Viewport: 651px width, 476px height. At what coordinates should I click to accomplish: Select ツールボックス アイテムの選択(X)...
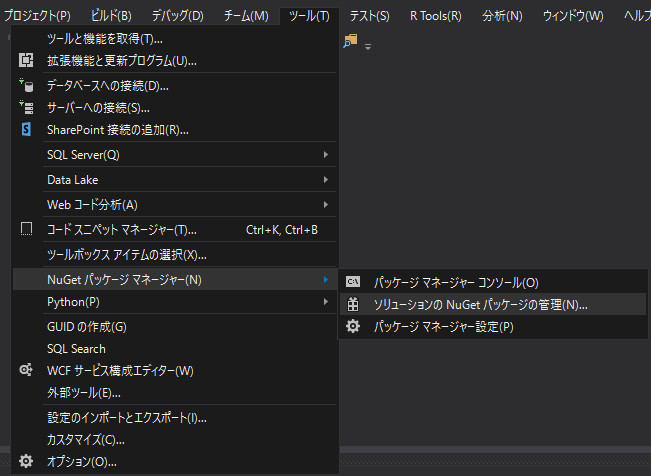tap(175, 254)
